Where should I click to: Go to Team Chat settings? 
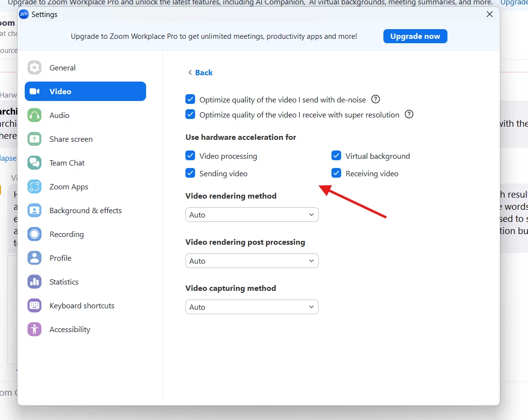tap(85, 163)
